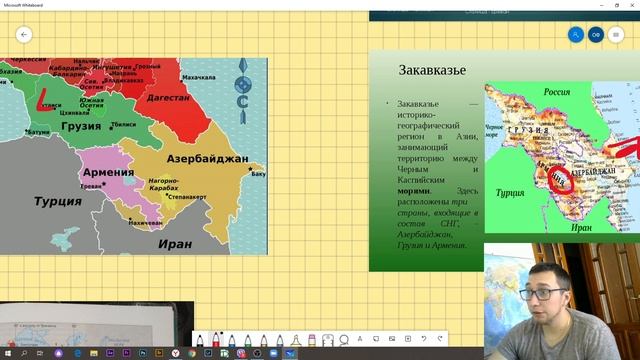Open the insert plus menu
Screen dimensions: 640x360
tap(408, 339)
